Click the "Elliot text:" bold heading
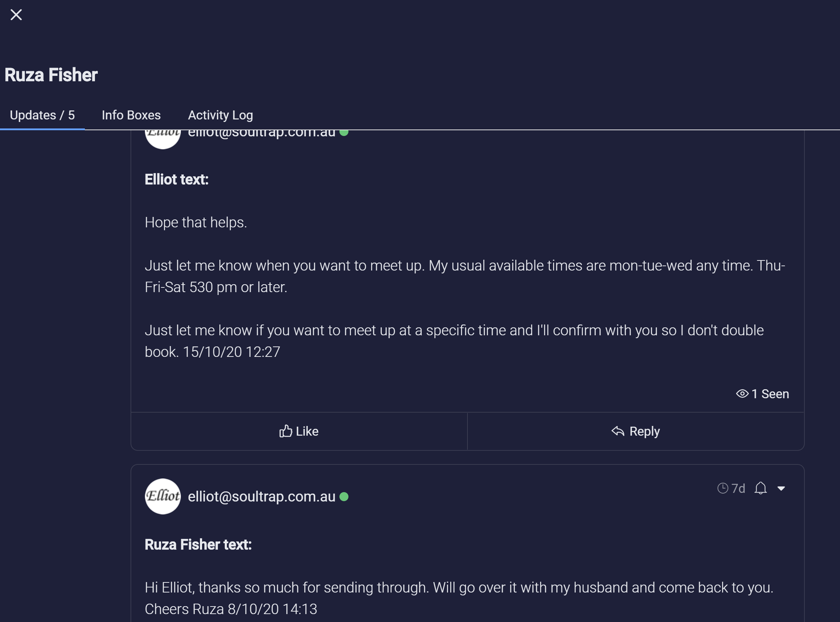 coord(177,180)
